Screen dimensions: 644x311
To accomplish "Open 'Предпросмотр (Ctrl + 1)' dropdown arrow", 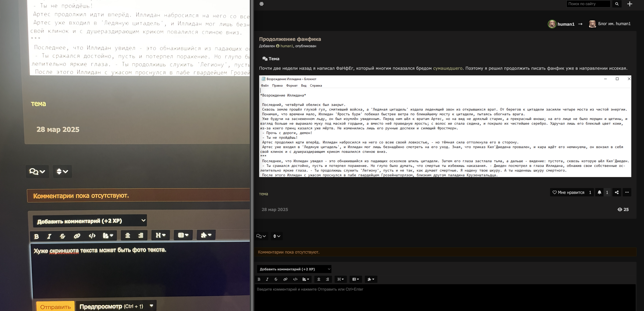I will [x=151, y=306].
